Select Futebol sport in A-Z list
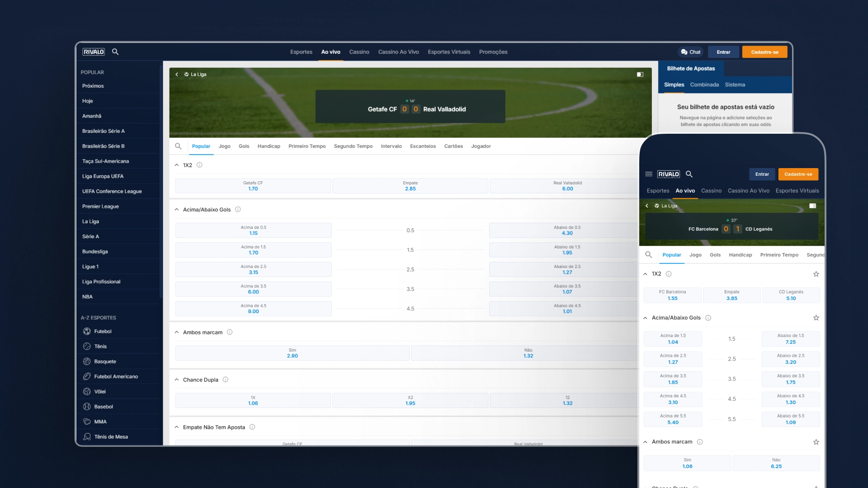The image size is (868, 488). click(118, 332)
